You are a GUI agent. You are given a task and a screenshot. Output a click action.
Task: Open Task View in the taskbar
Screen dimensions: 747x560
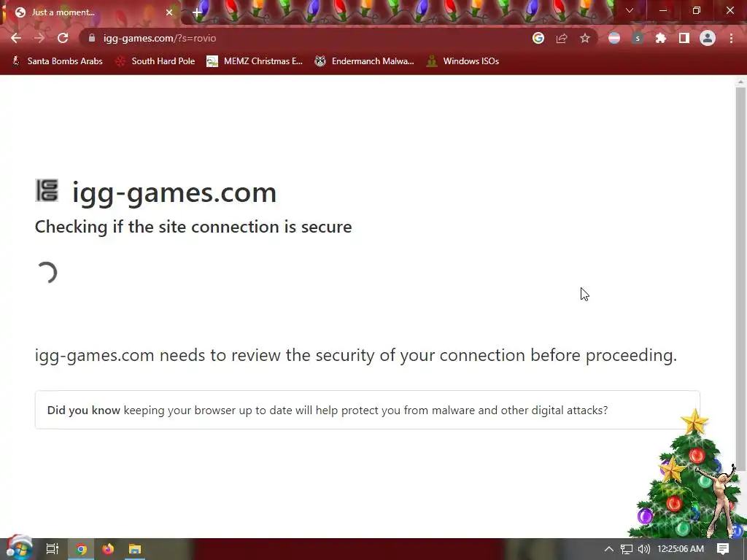click(x=52, y=549)
